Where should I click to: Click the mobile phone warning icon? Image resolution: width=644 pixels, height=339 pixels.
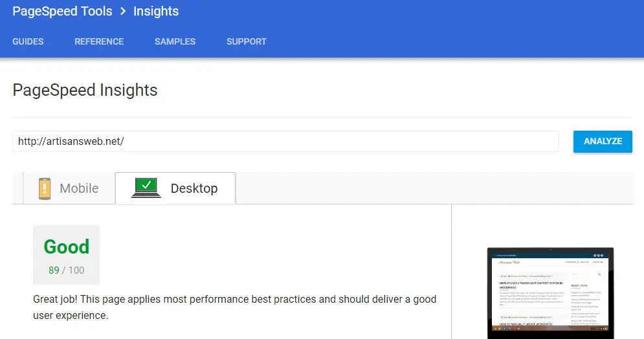45,188
